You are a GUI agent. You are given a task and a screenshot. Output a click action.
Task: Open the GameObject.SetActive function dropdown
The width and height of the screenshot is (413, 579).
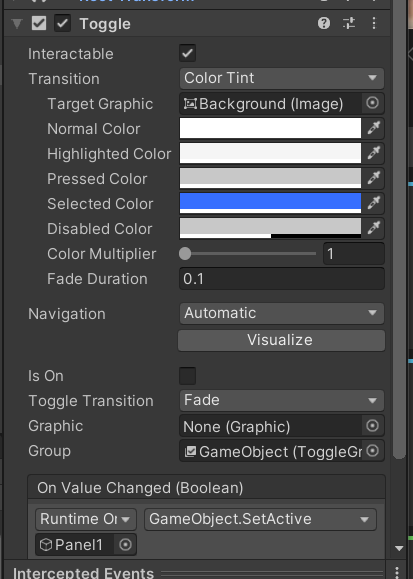pyautogui.click(x=260, y=519)
